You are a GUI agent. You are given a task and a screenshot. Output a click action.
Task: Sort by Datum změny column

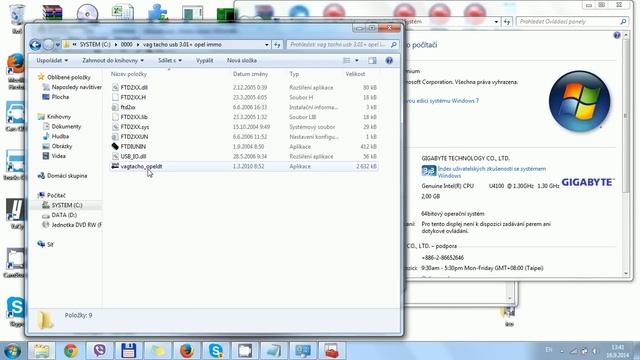coord(251,74)
